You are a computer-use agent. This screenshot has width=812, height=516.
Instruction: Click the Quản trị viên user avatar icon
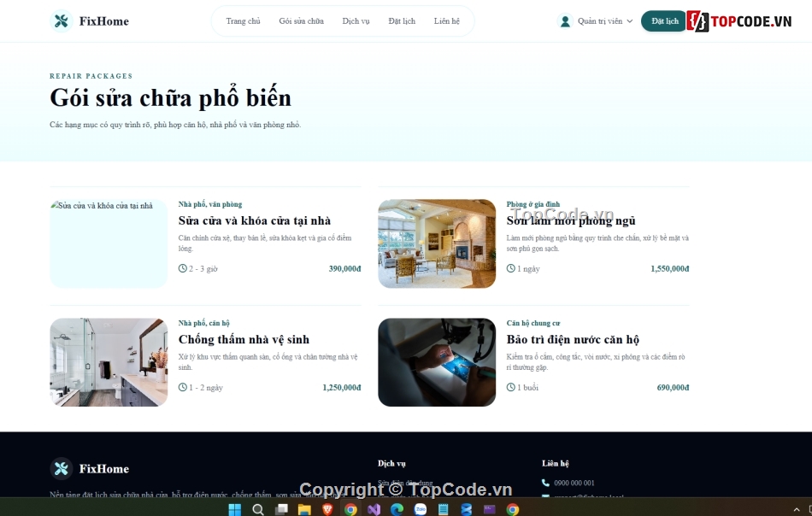pyautogui.click(x=565, y=21)
